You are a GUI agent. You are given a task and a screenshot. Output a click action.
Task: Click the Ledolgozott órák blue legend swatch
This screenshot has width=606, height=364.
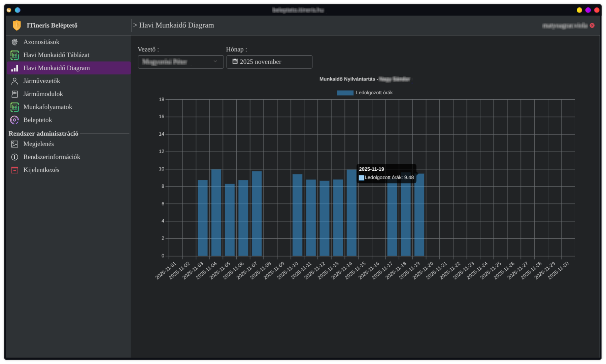point(345,93)
